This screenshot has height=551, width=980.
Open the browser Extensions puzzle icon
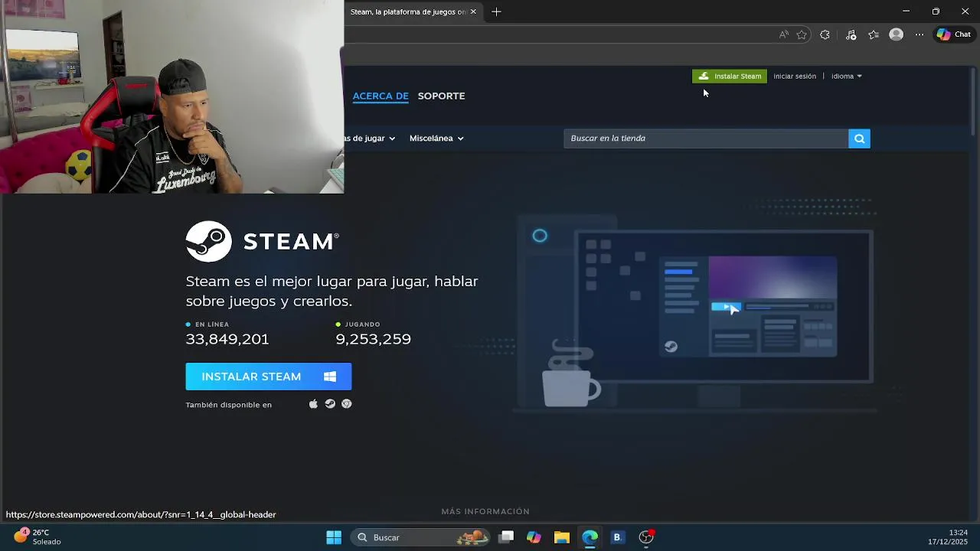tap(825, 34)
